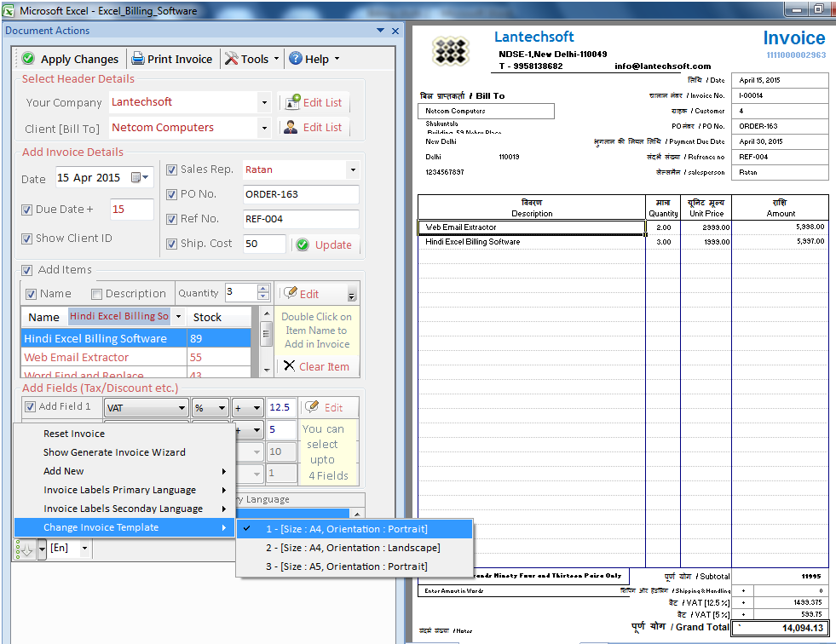The height and width of the screenshot is (644, 836).
Task: Click the Add Field 1 Edit pencil icon
Action: point(312,407)
